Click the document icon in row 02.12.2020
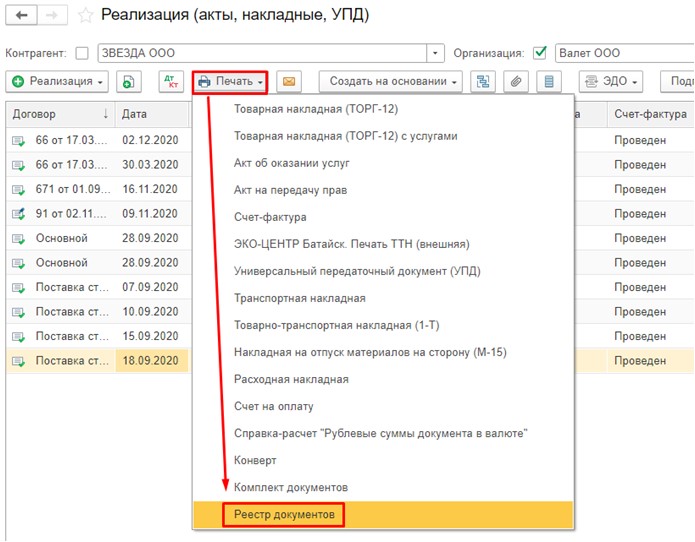 click(x=19, y=141)
